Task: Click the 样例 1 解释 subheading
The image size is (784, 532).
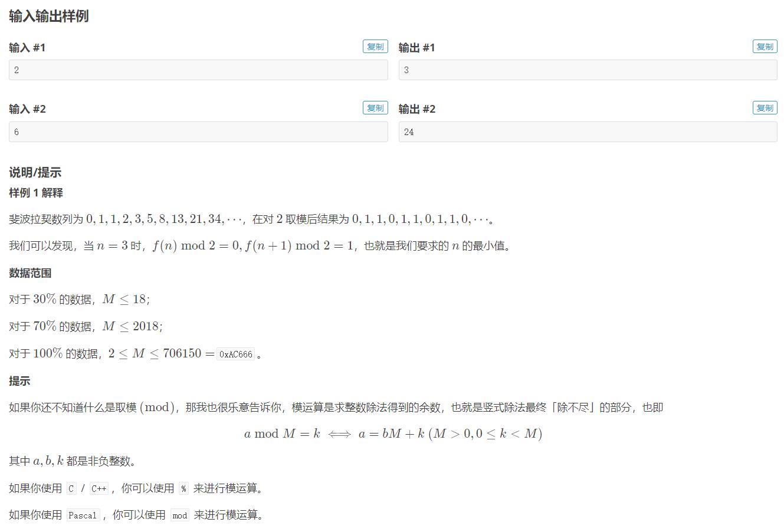Action: tap(36, 193)
